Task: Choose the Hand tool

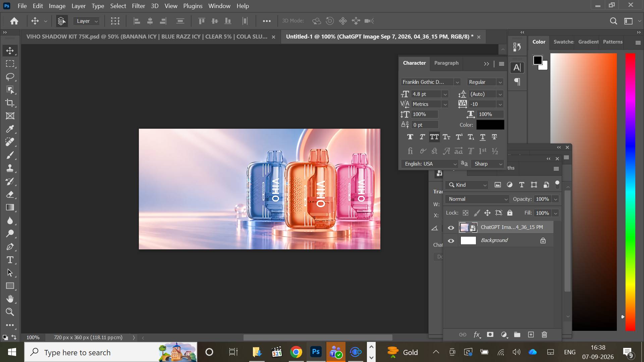Action: [10, 299]
